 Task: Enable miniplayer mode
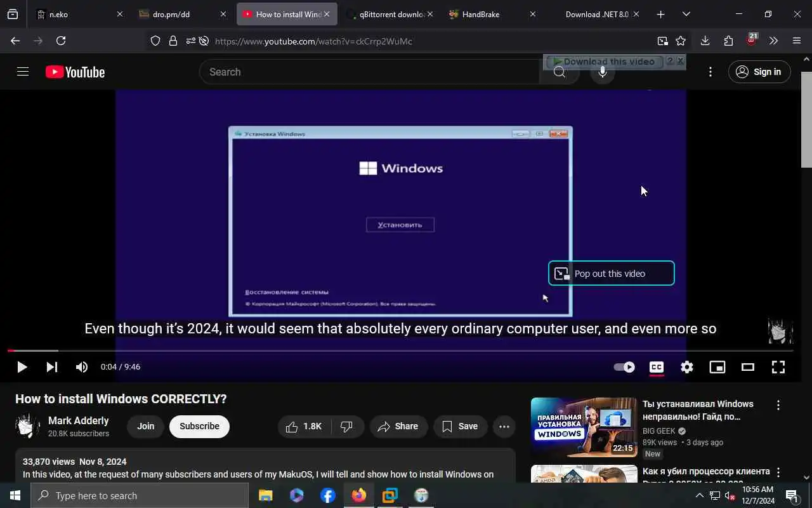tap(717, 367)
